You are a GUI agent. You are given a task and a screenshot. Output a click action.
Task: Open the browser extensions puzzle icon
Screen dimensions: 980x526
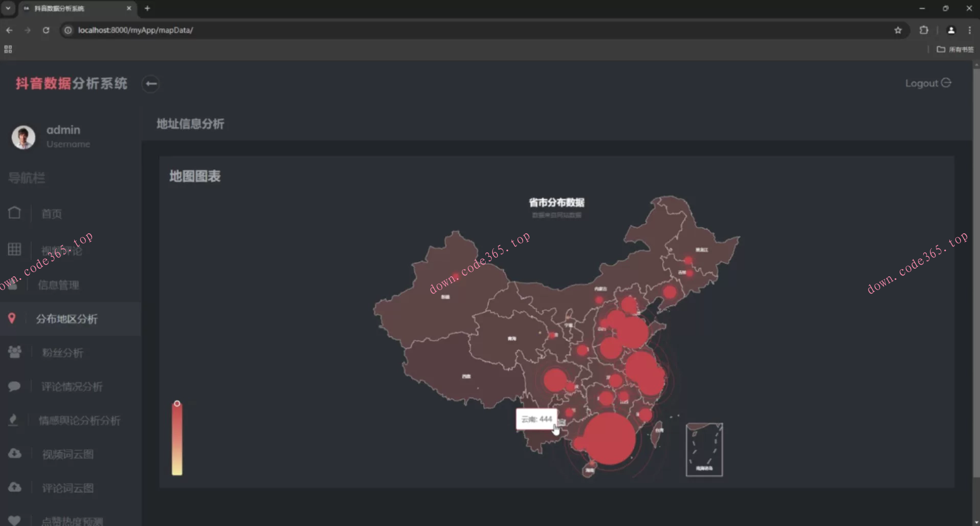[x=924, y=30]
